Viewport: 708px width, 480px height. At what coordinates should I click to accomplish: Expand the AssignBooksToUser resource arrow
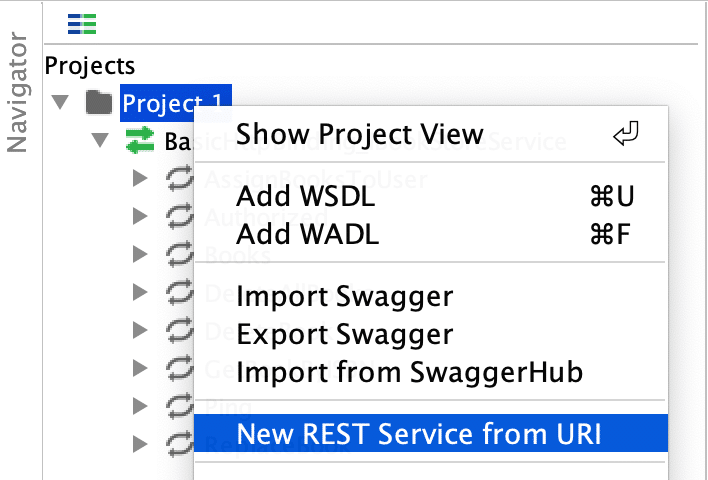(139, 179)
